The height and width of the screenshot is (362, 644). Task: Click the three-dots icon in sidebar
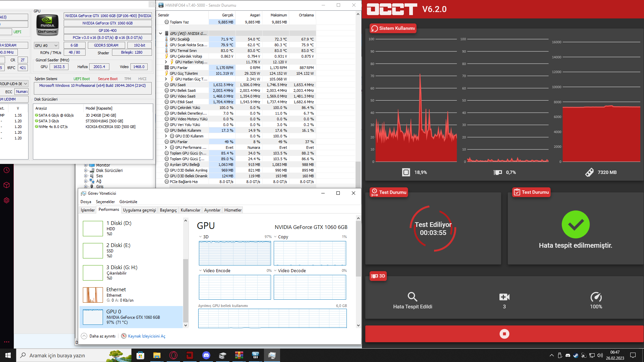click(7, 342)
